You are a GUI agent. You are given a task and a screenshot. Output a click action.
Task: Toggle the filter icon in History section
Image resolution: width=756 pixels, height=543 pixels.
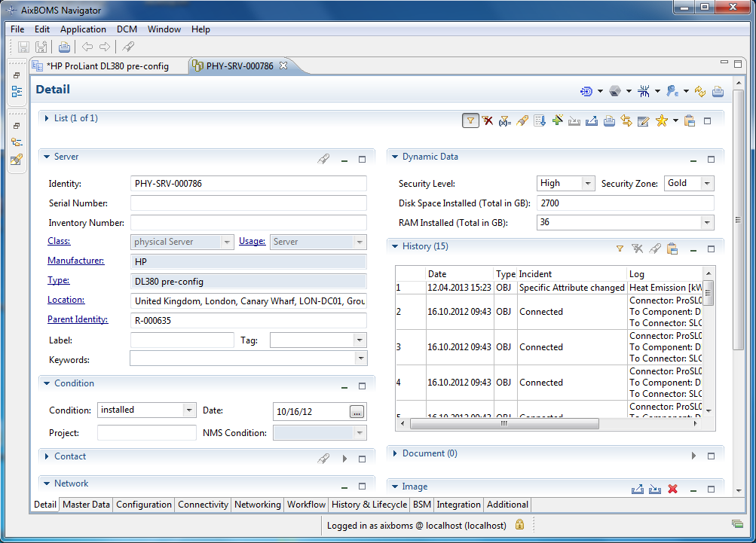(620, 249)
